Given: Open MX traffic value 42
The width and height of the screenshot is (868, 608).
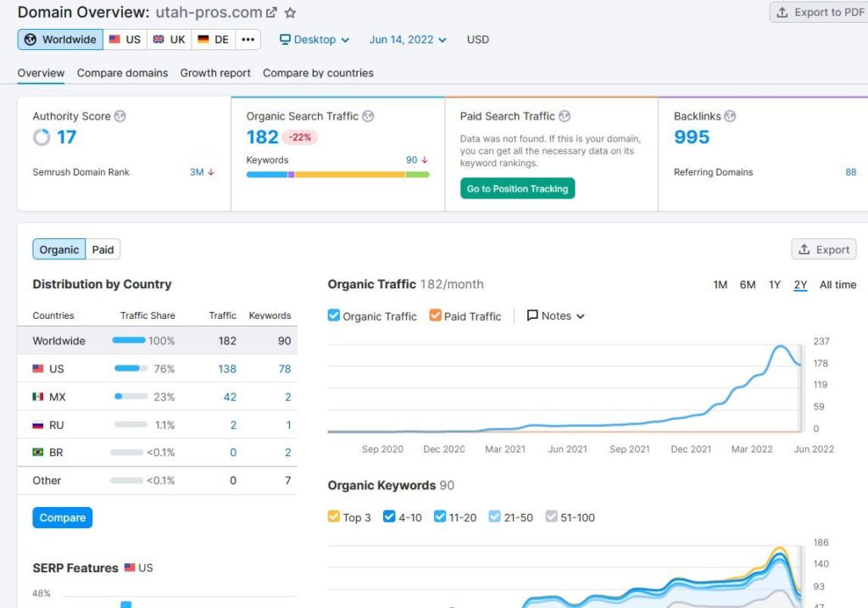Looking at the screenshot, I should click(x=230, y=397).
